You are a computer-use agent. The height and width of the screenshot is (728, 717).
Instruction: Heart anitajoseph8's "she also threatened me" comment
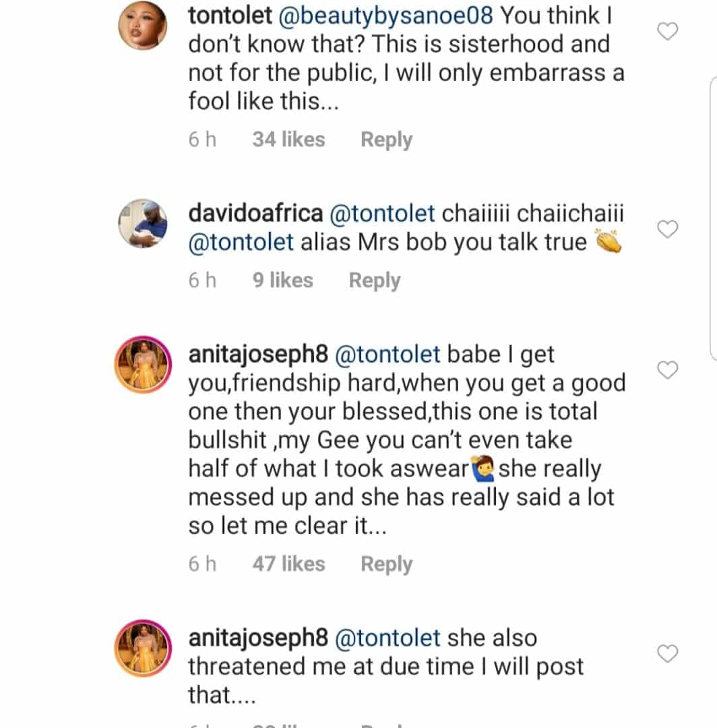(667, 653)
